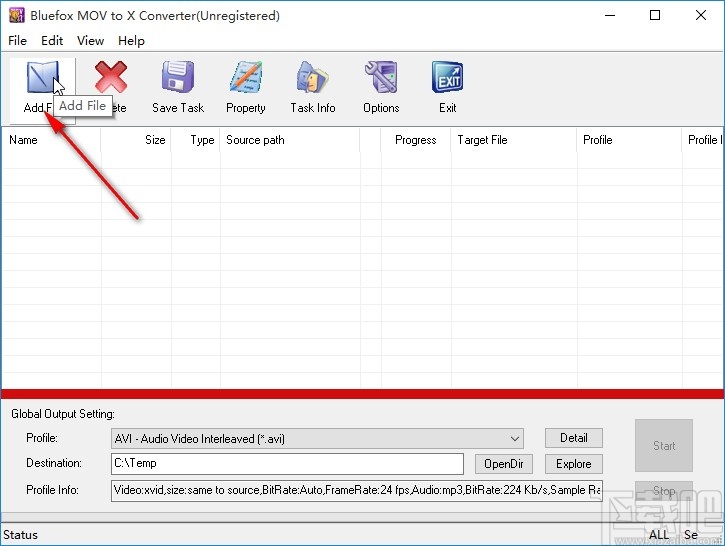Close the Bluefox converter window
725x546 pixels.
point(700,15)
